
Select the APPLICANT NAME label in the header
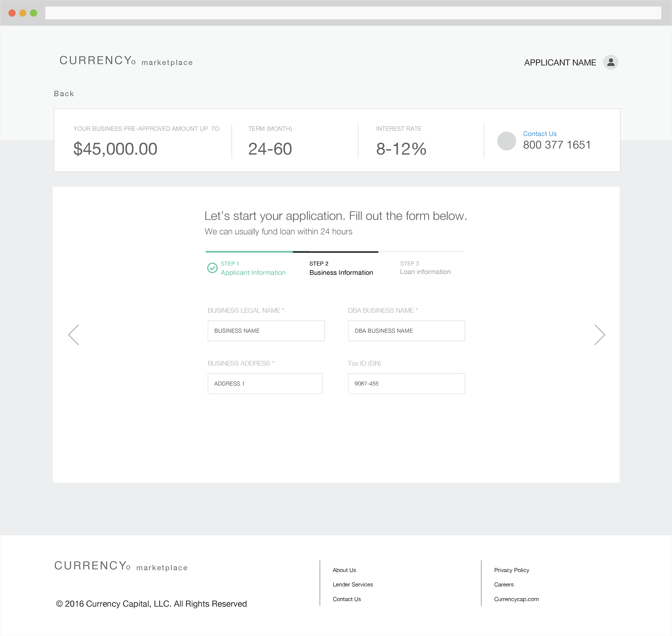point(560,62)
